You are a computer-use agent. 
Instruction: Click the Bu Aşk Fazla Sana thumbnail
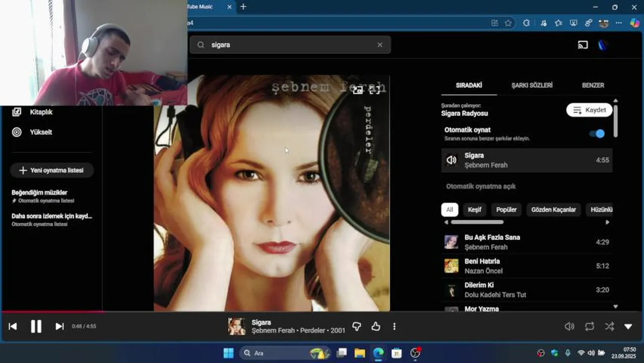pyautogui.click(x=452, y=242)
